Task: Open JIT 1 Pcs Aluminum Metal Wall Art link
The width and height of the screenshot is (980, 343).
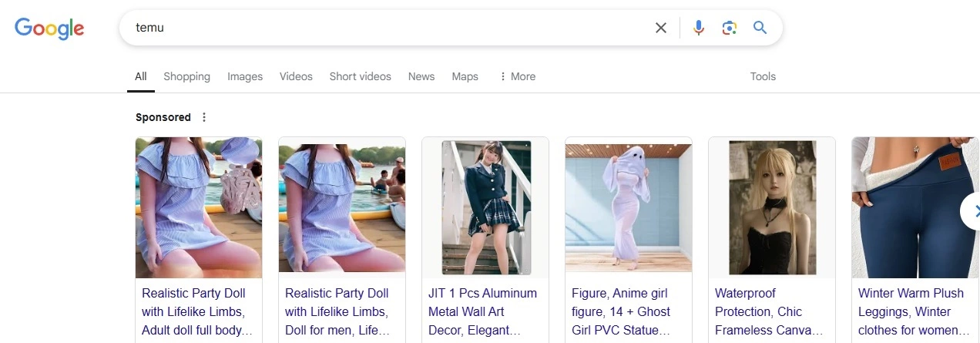Action: click(x=484, y=312)
